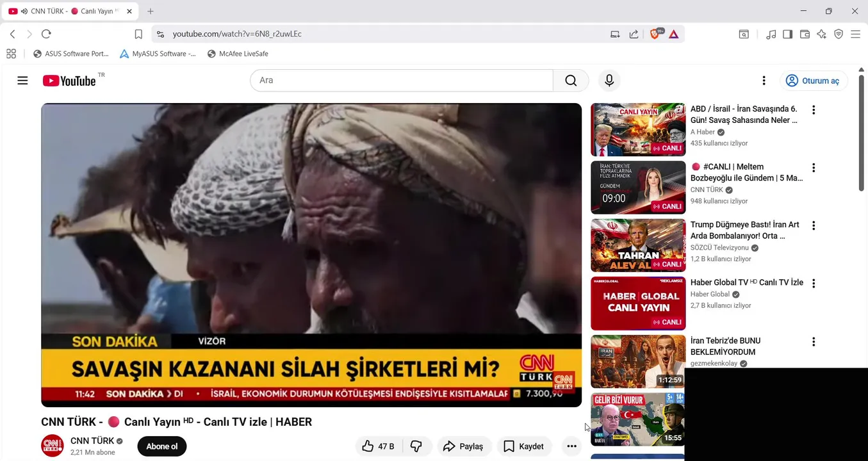Click the video title CNN TÜRK Canlı Yayın

point(177,422)
